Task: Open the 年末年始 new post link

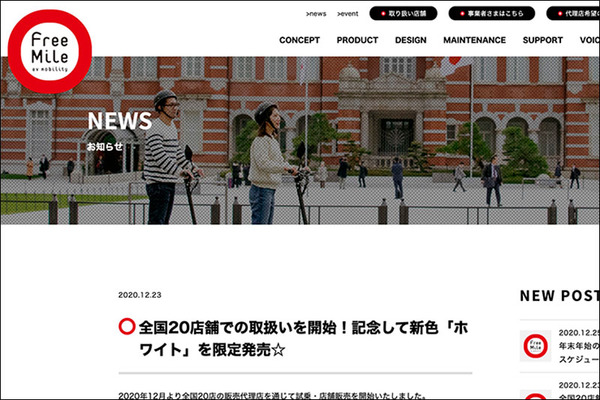Action: click(579, 352)
